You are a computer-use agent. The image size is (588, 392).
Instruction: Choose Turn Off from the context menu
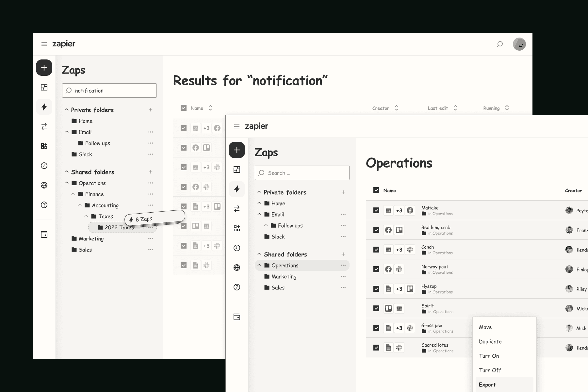504,370
